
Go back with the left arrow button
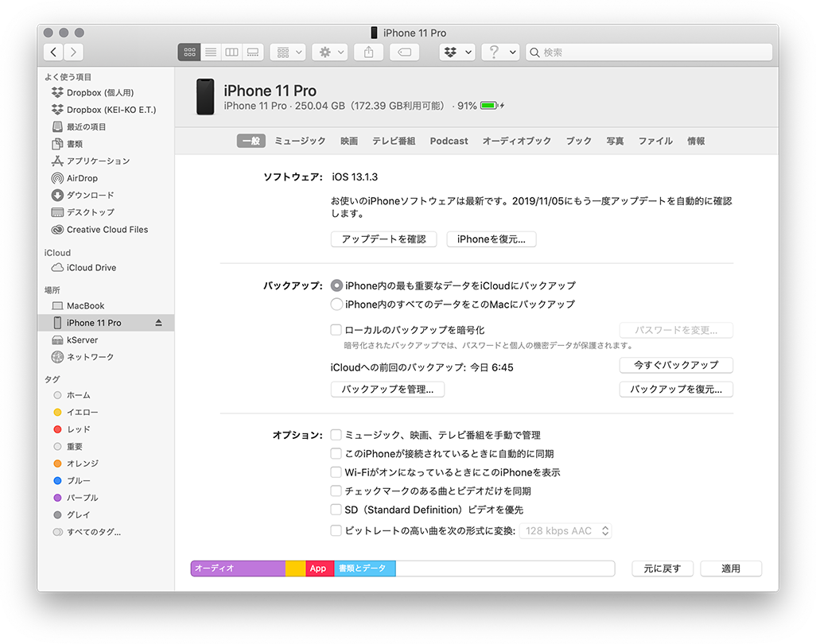click(53, 52)
